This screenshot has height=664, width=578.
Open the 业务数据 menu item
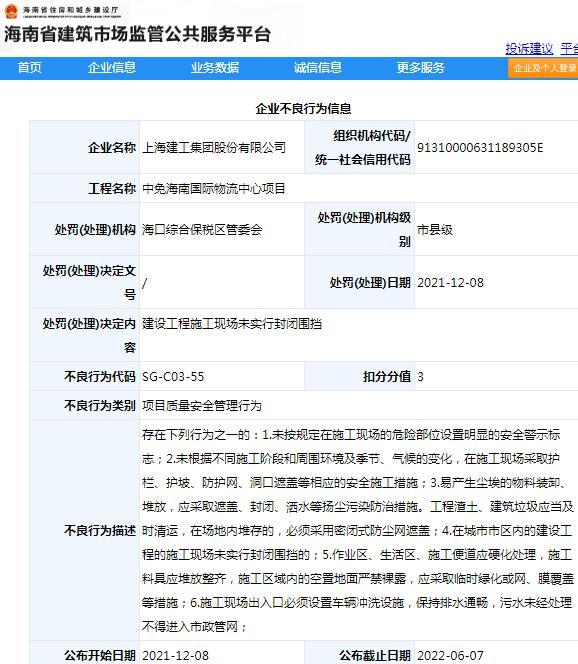click(x=215, y=68)
